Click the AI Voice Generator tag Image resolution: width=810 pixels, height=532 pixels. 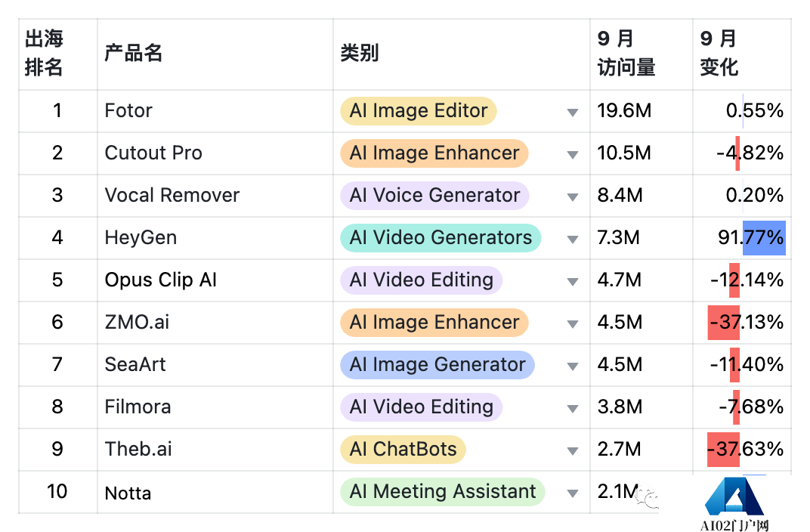point(434,195)
